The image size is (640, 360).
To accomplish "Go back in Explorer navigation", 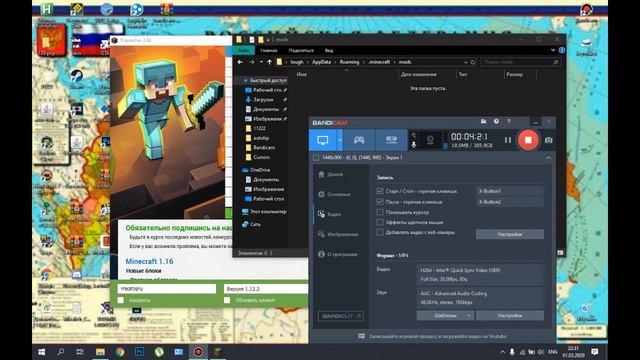I will (240, 62).
